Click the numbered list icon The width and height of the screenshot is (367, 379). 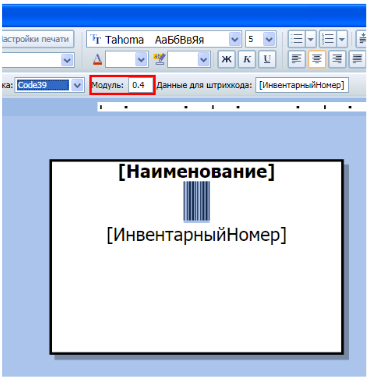click(x=328, y=39)
